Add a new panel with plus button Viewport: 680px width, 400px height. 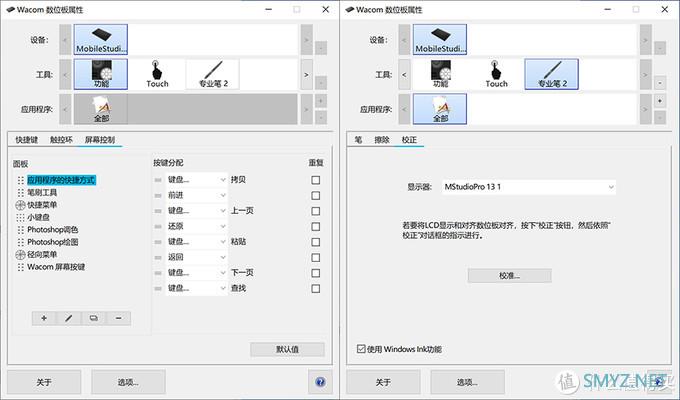44,318
